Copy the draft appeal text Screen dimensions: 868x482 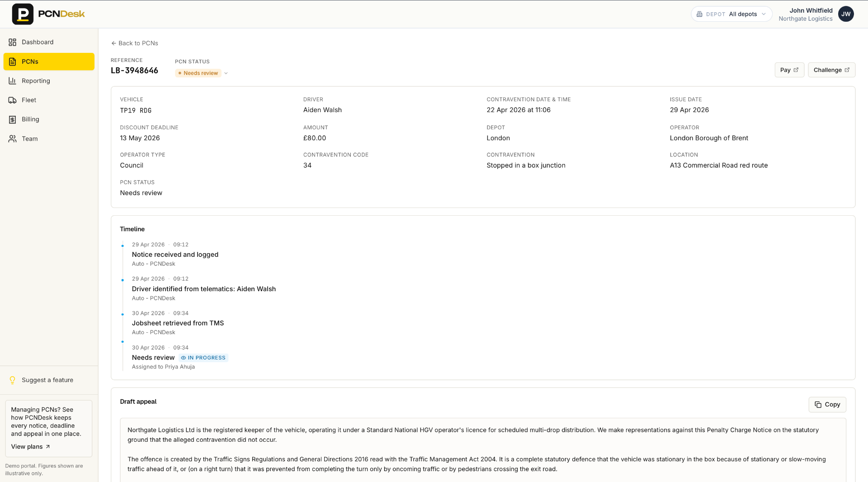click(x=827, y=405)
